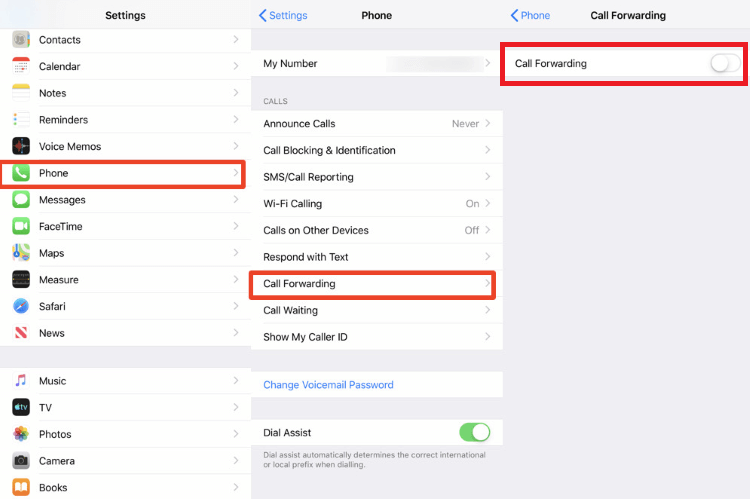The height and width of the screenshot is (499, 750).
Task: Tap the Apple TV icon
Action: pyautogui.click(x=21, y=407)
